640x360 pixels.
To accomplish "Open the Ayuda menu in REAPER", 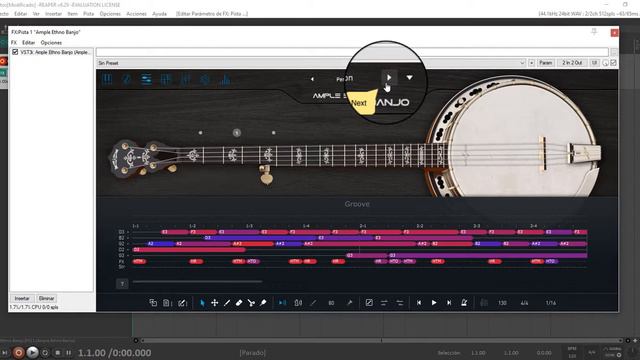I will click(159, 14).
